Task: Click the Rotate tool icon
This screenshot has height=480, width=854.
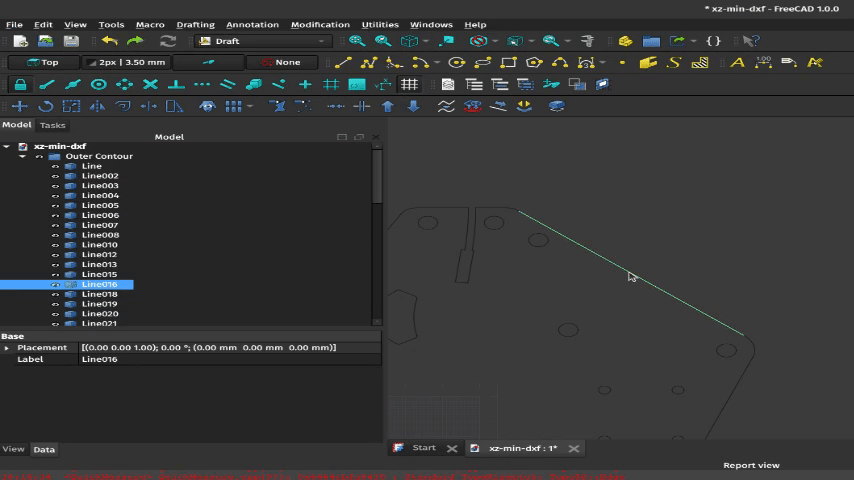Action: coord(46,106)
